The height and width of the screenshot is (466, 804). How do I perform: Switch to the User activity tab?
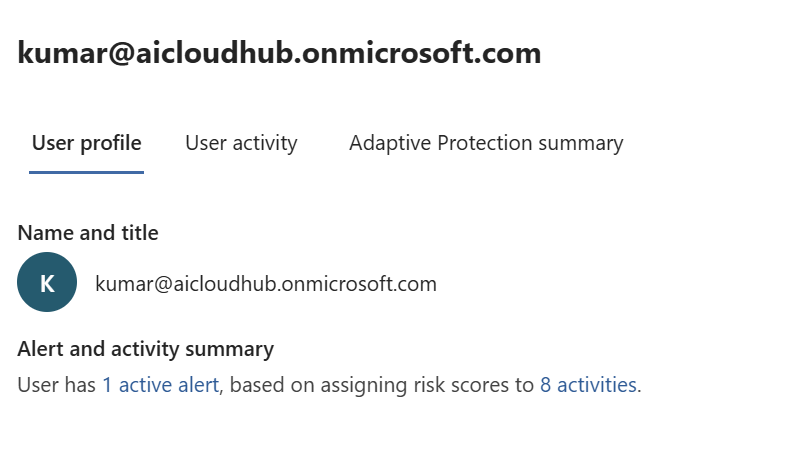pos(241,143)
